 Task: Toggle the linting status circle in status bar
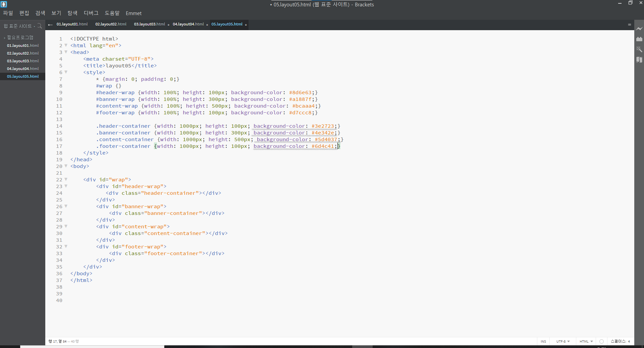tap(601, 341)
